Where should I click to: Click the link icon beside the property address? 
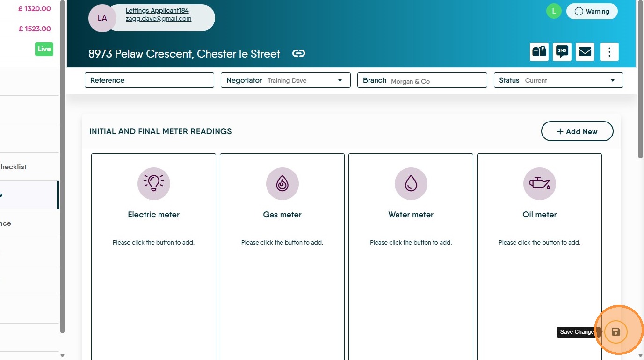(298, 53)
